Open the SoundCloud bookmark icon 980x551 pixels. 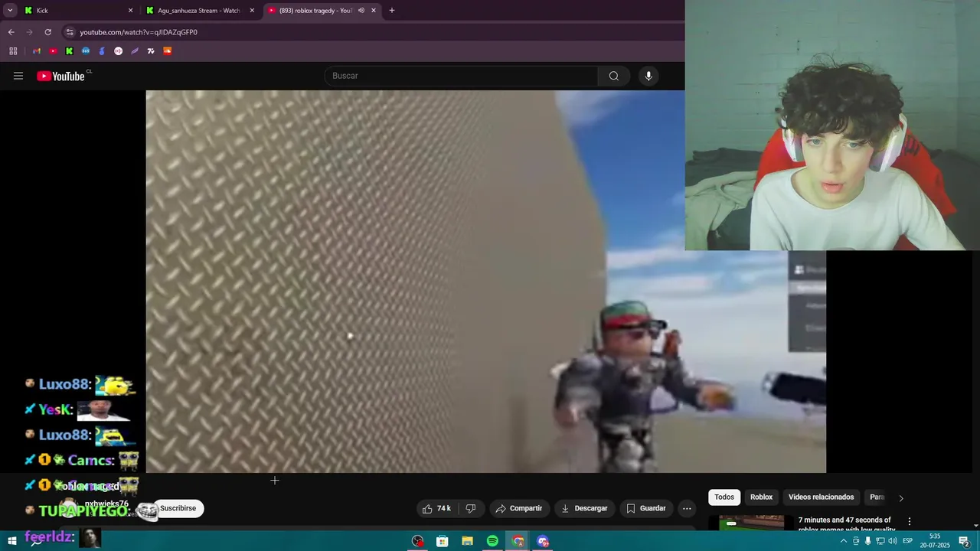pos(167,51)
